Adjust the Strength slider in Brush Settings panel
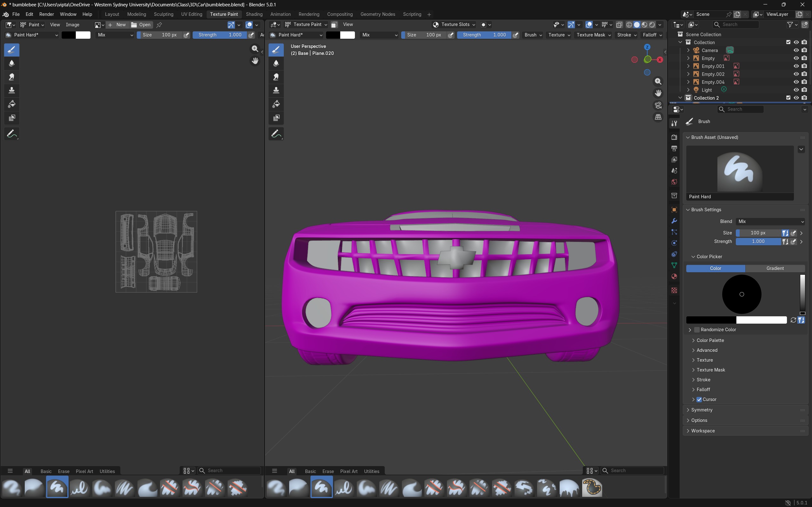This screenshot has width=812, height=507. tap(758, 242)
